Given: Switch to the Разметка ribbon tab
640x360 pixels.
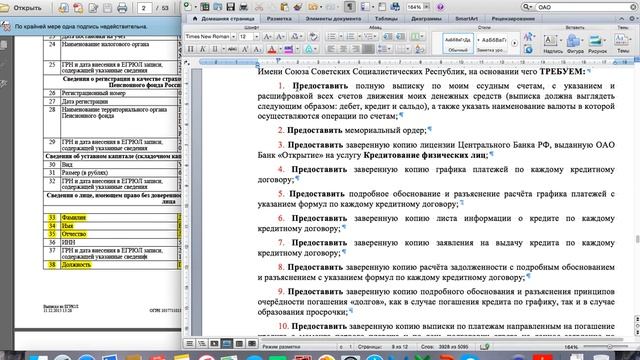Looking at the screenshot, I should (x=279, y=19).
